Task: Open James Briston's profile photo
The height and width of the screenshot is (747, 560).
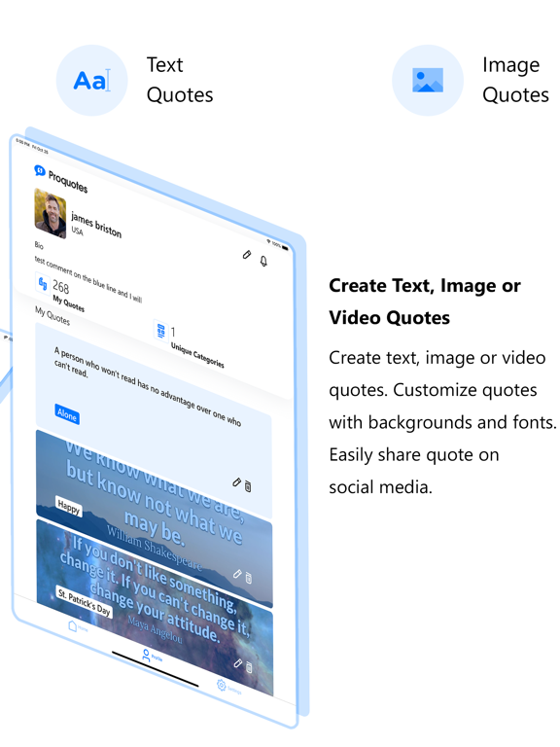Action: point(50,213)
